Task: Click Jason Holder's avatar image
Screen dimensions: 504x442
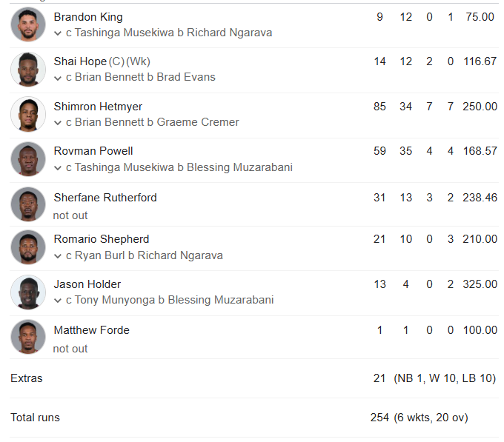Action: [x=28, y=292]
